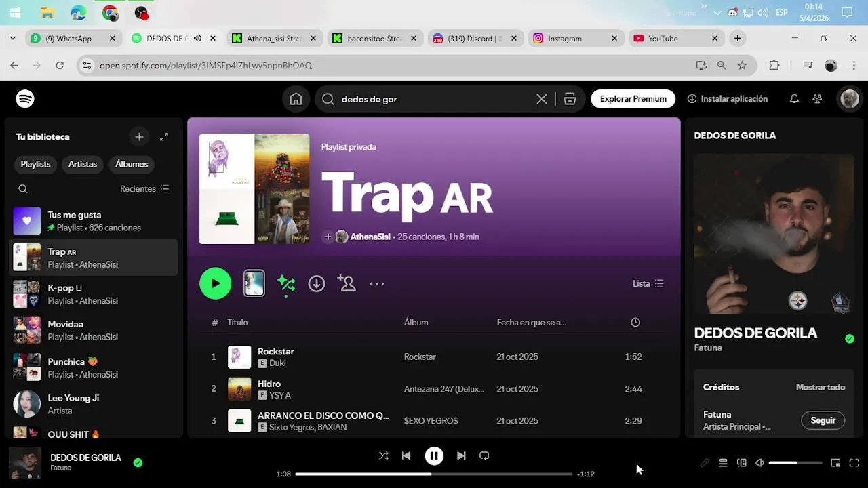Click the browser address bar

(x=393, y=66)
